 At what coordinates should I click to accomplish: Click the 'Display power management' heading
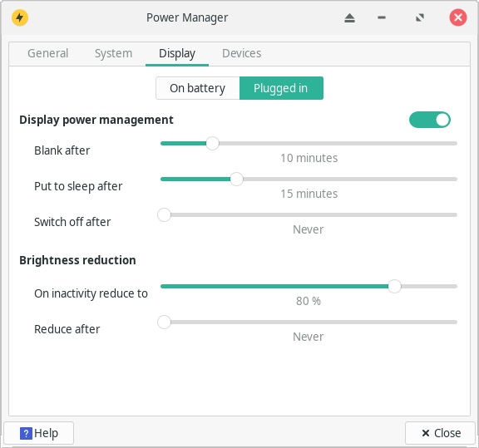[96, 120]
